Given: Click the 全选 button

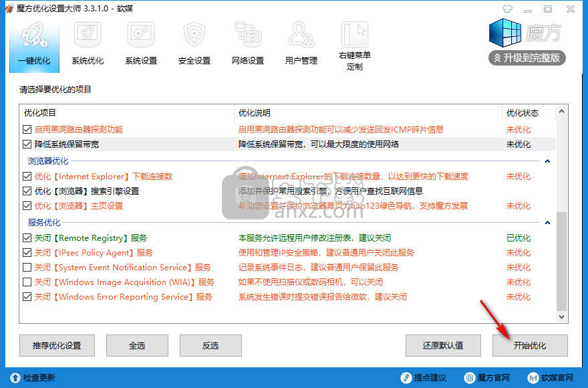Looking at the screenshot, I should point(137,346).
